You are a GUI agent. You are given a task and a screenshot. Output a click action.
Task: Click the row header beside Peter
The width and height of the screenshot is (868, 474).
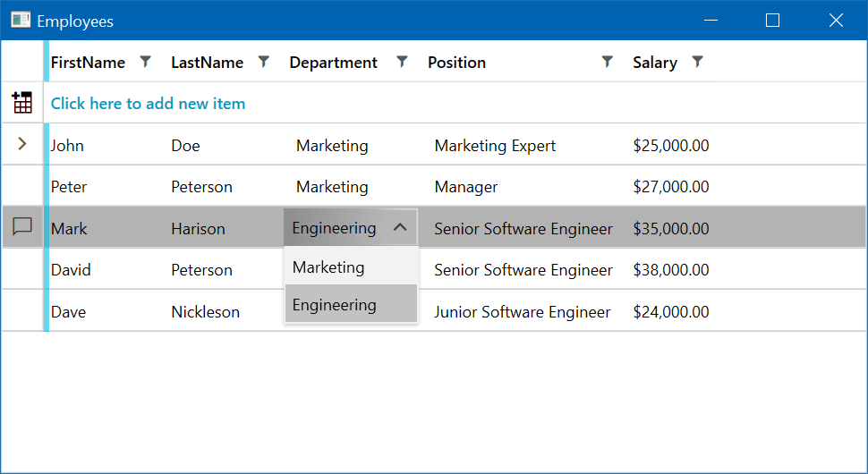(22, 186)
